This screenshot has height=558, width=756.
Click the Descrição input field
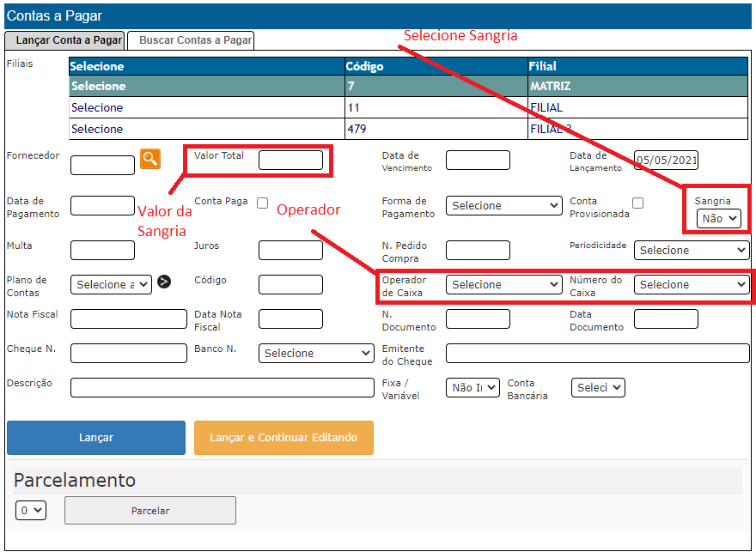point(223,388)
